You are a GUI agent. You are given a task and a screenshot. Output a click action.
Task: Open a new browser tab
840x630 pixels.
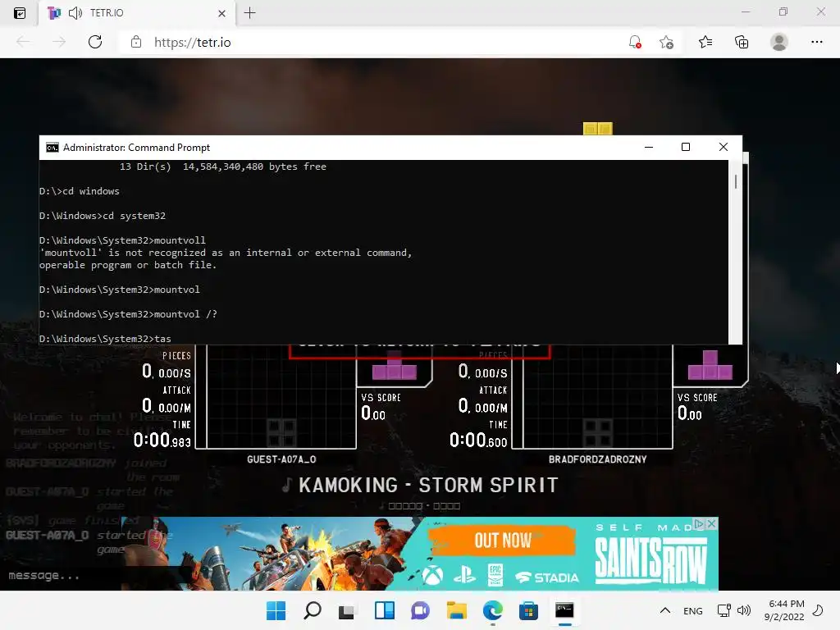click(x=249, y=13)
